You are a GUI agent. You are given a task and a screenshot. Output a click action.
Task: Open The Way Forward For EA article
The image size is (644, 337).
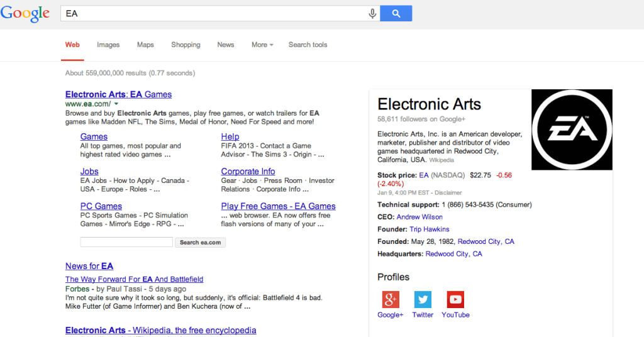click(x=135, y=279)
